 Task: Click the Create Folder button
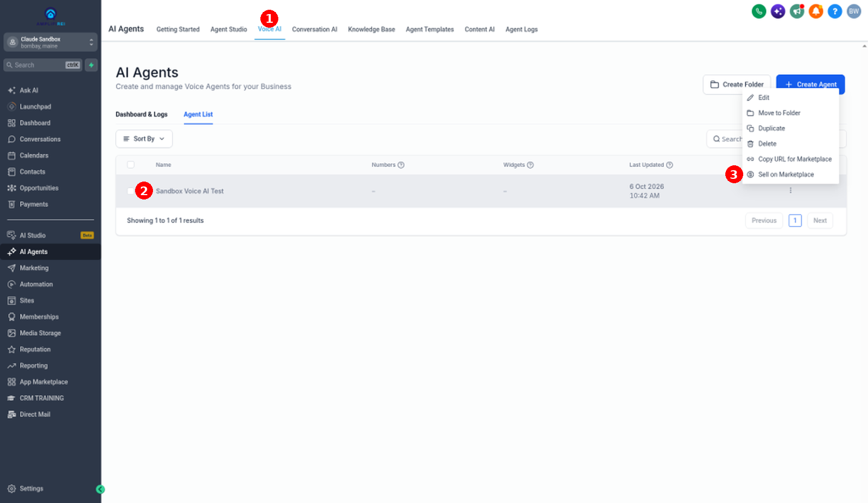click(x=737, y=85)
